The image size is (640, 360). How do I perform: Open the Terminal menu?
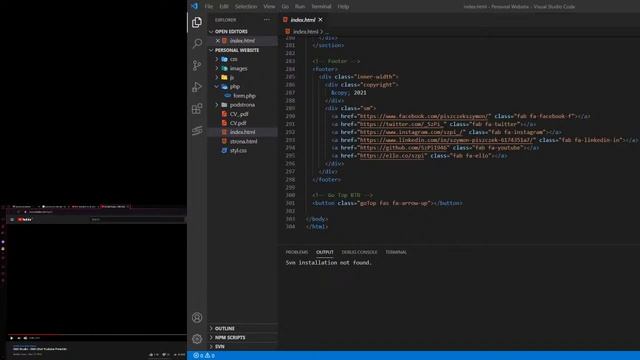(321, 7)
